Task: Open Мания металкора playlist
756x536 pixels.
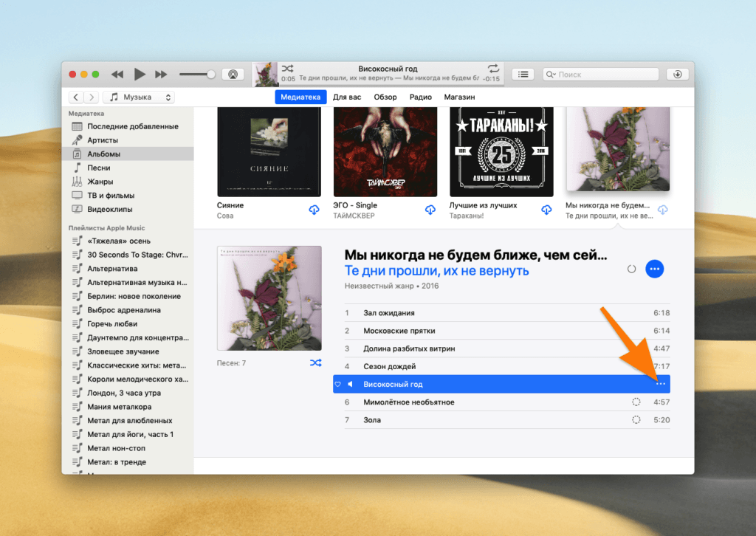Action: pyautogui.click(x=128, y=407)
